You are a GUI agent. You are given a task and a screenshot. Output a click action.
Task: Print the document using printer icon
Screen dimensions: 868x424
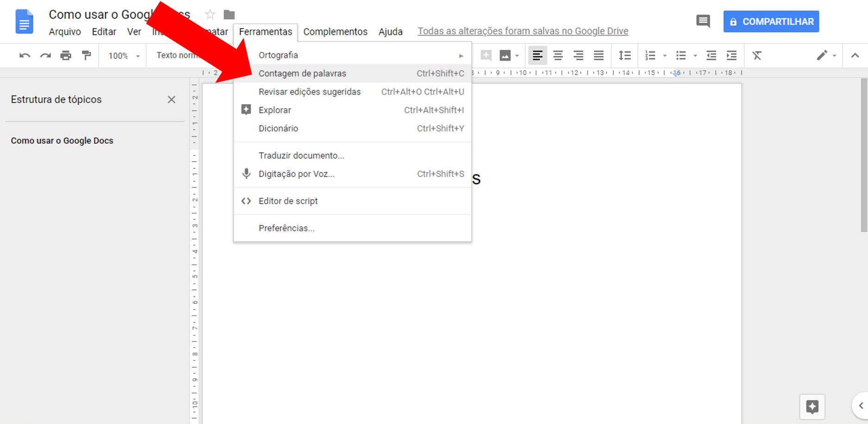66,56
